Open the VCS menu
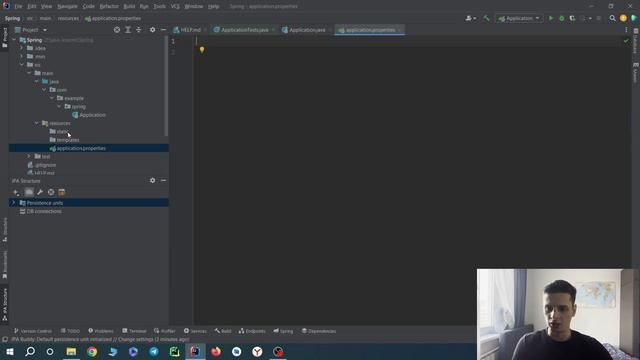 [x=175, y=7]
